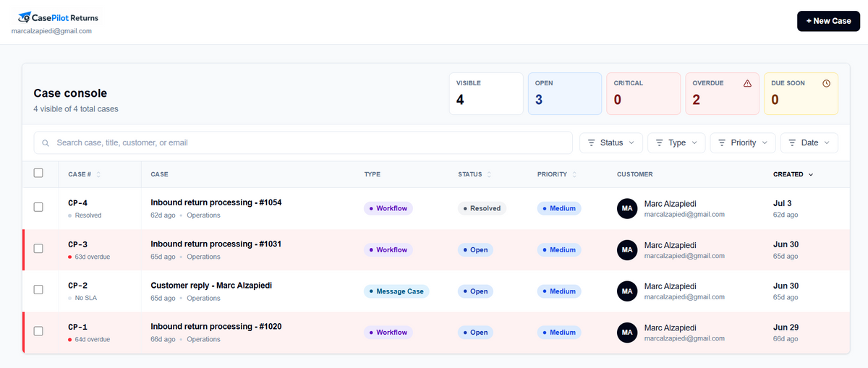Click Workflow type badge in CP-1 row
The image size is (868, 368).
pyautogui.click(x=388, y=333)
